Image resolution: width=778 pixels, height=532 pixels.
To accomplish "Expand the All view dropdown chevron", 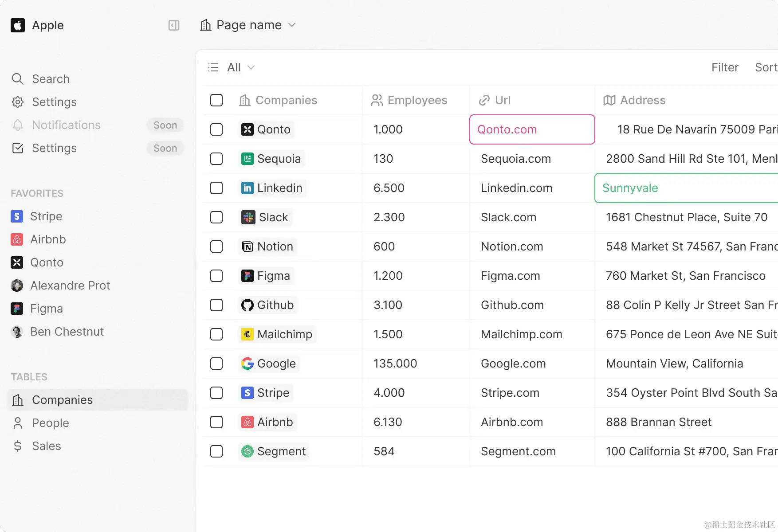I will pos(251,67).
